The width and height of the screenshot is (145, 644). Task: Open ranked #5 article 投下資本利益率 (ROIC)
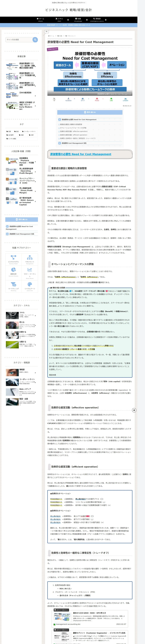(22, 201)
